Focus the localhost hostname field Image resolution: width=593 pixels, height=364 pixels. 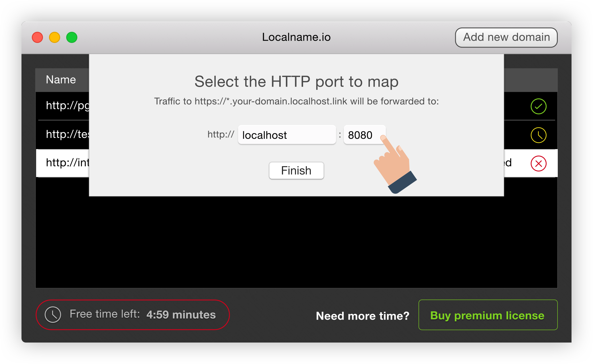[x=286, y=135]
